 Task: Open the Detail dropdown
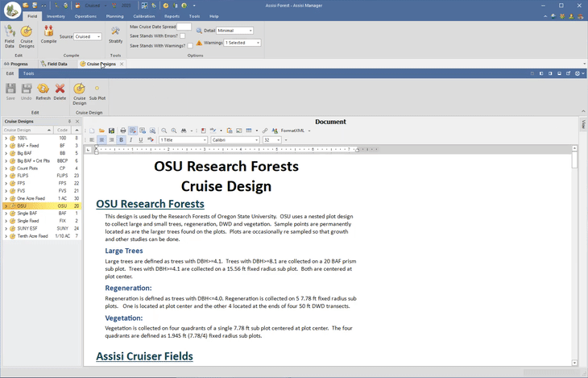click(251, 31)
